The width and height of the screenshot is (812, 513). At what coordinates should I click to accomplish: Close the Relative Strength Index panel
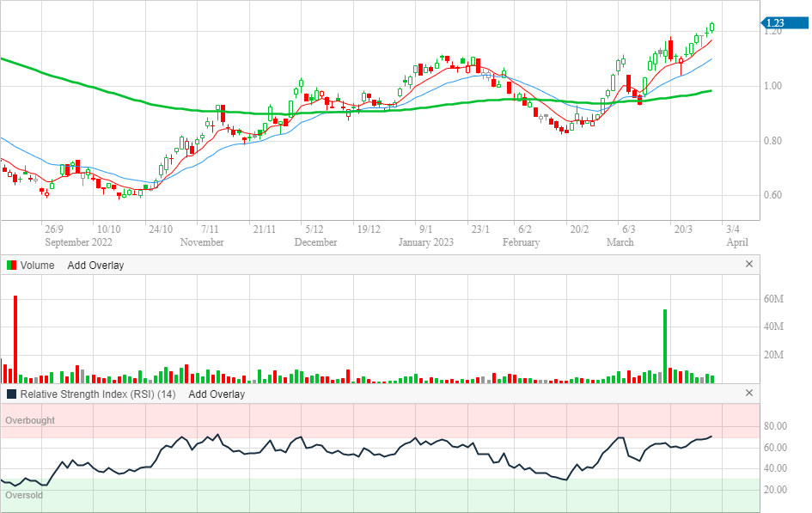(748, 394)
